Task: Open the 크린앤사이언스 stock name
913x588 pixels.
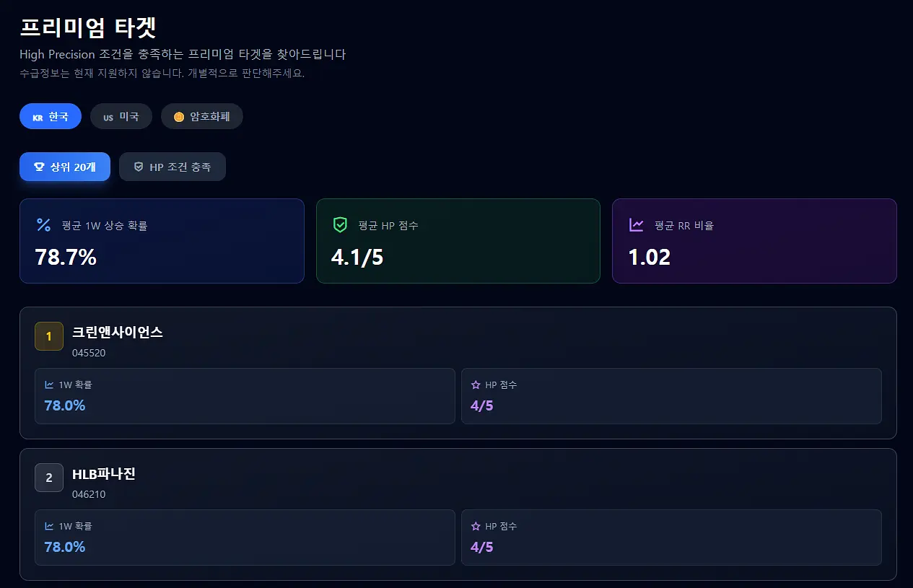Action: [118, 333]
